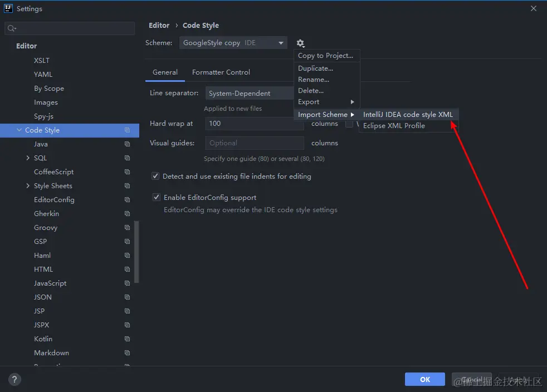Click project-level icon next to Haml
Image resolution: width=547 pixels, height=392 pixels.
click(x=128, y=255)
